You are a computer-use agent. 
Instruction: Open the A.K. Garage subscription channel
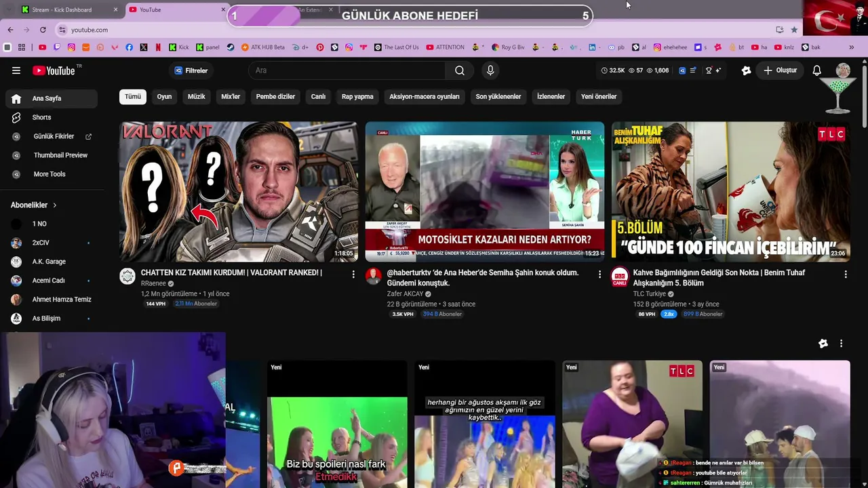click(x=52, y=262)
